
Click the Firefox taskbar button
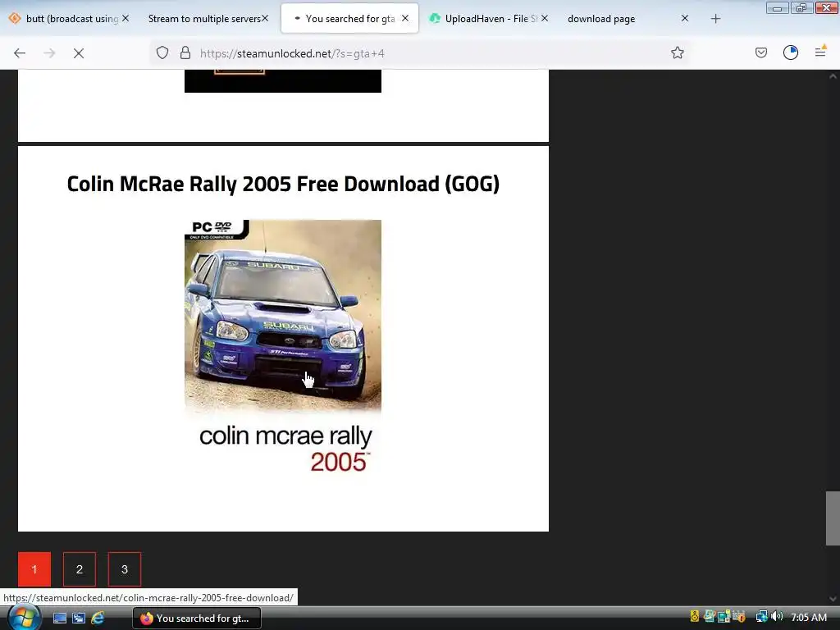pos(197,619)
